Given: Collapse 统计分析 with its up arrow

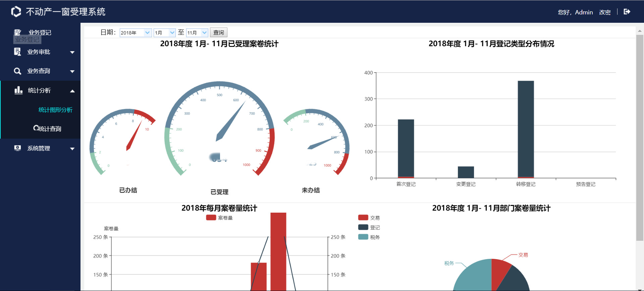Looking at the screenshot, I should coord(72,91).
